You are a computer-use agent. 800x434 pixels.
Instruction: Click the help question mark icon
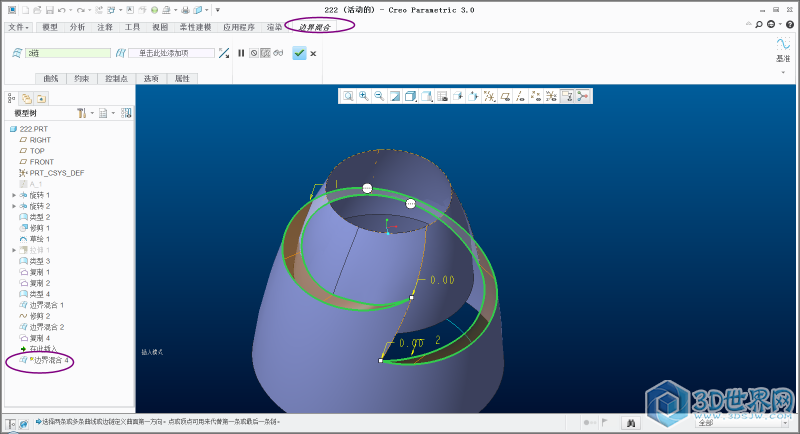tap(790, 24)
